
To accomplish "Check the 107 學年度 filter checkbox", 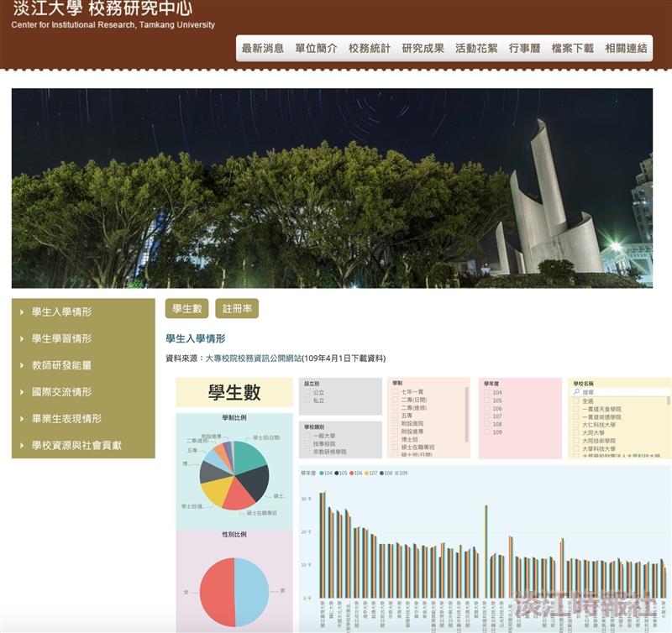I will click(x=487, y=416).
